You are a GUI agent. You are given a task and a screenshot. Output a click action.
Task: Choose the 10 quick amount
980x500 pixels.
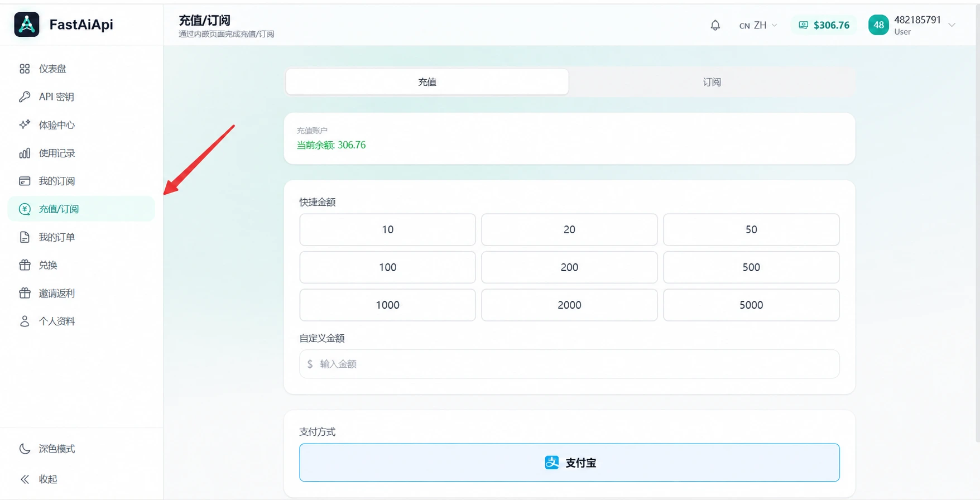point(387,229)
